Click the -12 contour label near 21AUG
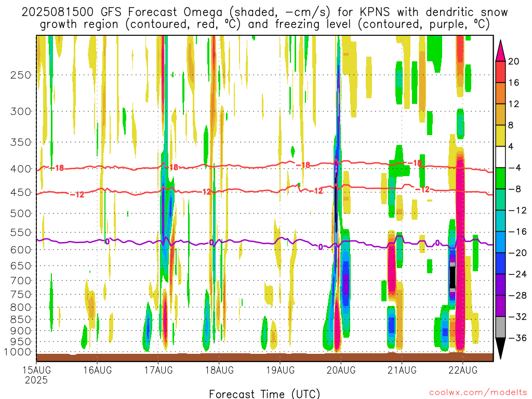Screen dimensions: 532x399 point(422,190)
